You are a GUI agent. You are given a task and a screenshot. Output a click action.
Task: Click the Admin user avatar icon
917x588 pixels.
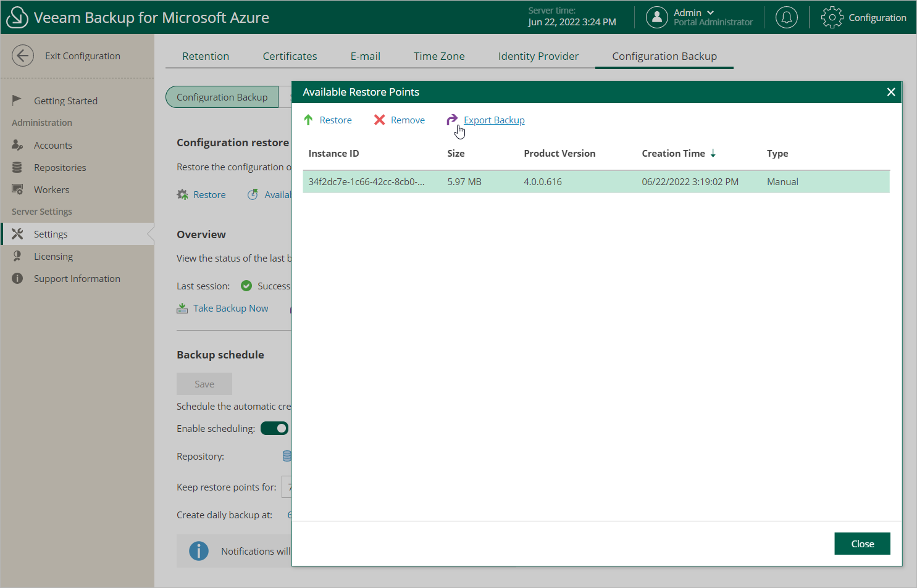657,17
